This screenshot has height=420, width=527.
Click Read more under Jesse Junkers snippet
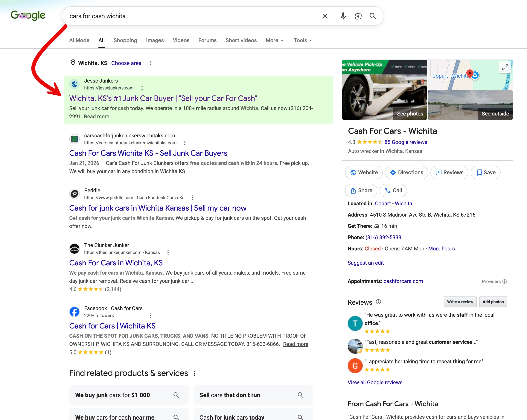(x=97, y=117)
